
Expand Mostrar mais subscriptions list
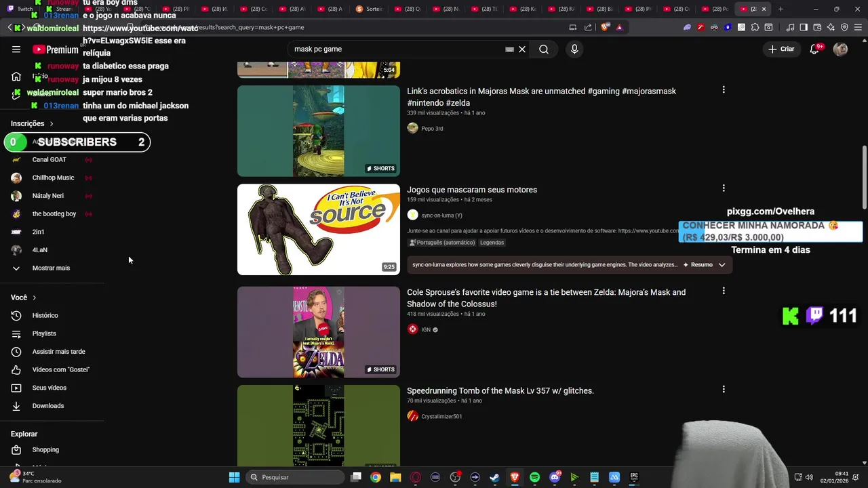tap(52, 268)
